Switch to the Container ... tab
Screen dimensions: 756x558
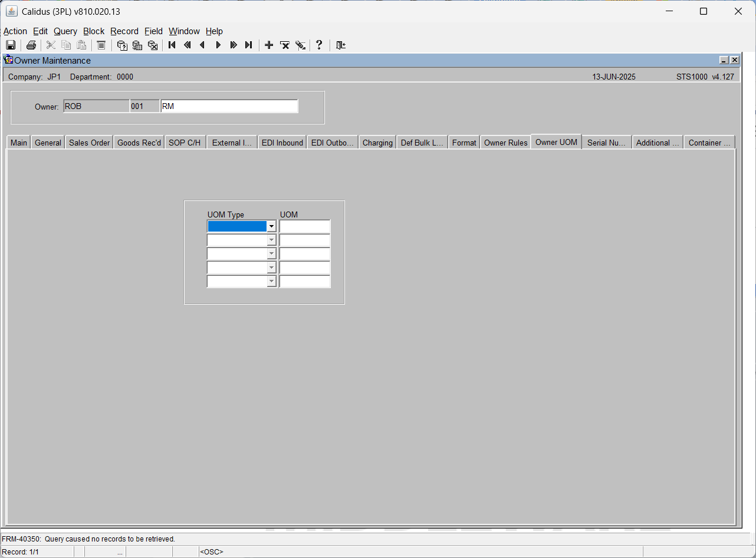coord(709,143)
